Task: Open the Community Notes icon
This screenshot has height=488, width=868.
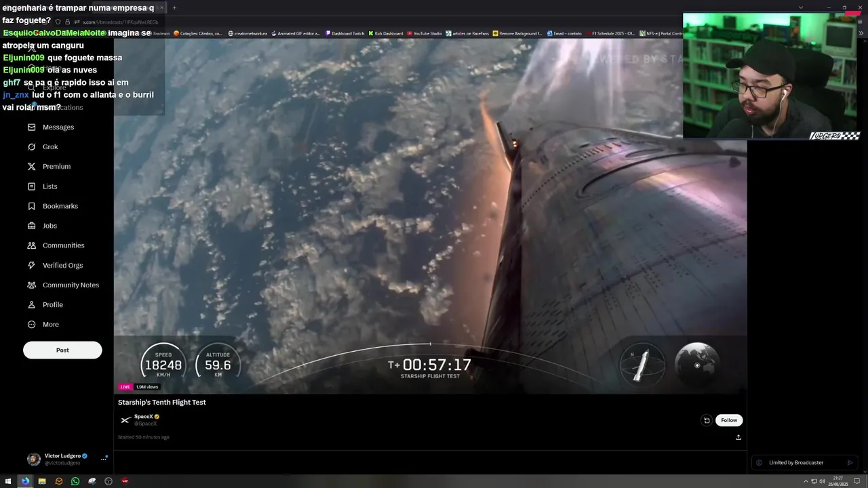Action: point(31,285)
